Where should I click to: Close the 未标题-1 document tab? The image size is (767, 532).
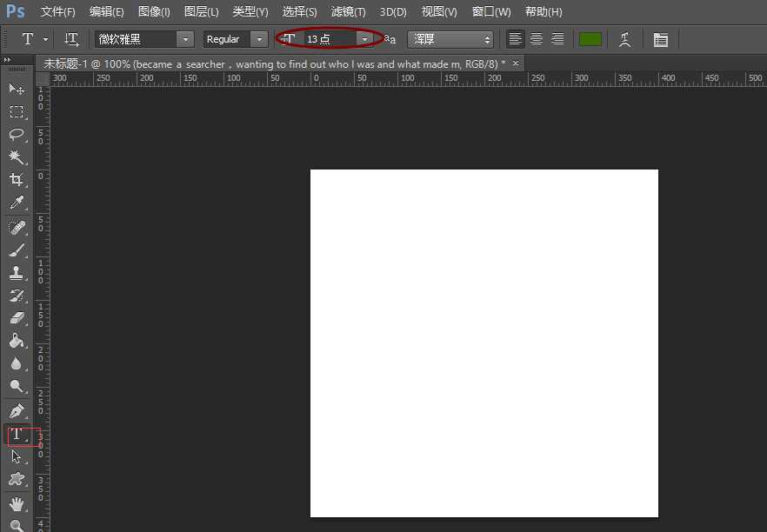coord(516,63)
